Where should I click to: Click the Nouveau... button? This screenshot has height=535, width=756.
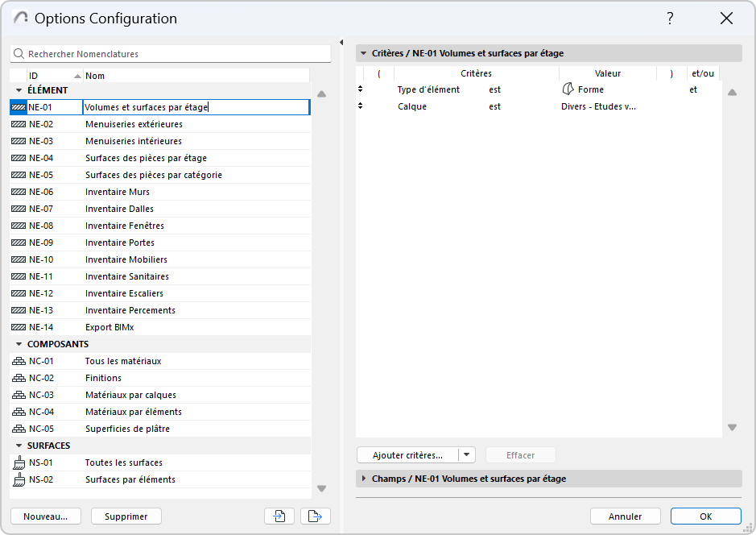[x=46, y=516]
